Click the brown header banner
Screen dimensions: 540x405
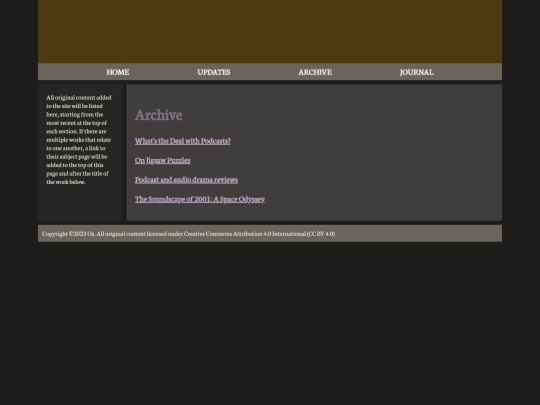pyautogui.click(x=270, y=31)
